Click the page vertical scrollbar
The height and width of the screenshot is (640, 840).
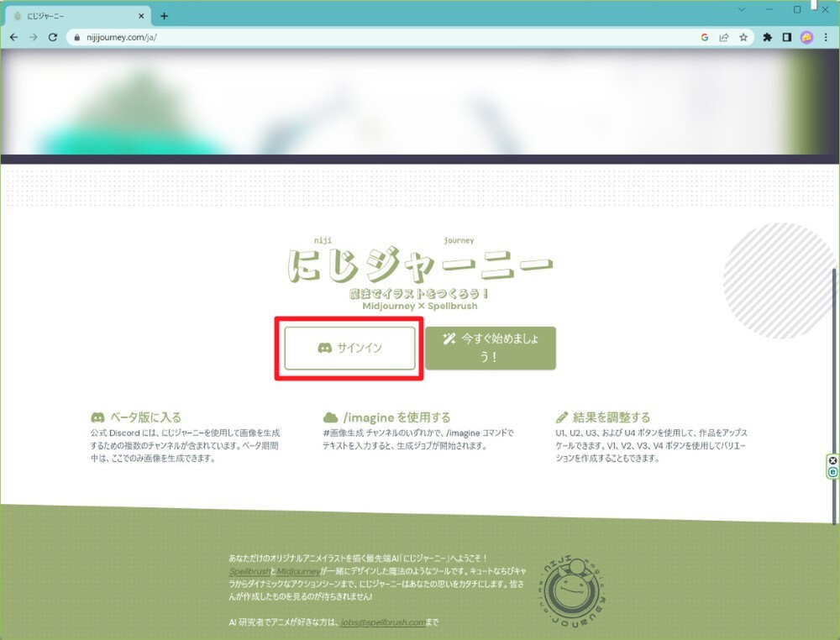tap(834, 396)
